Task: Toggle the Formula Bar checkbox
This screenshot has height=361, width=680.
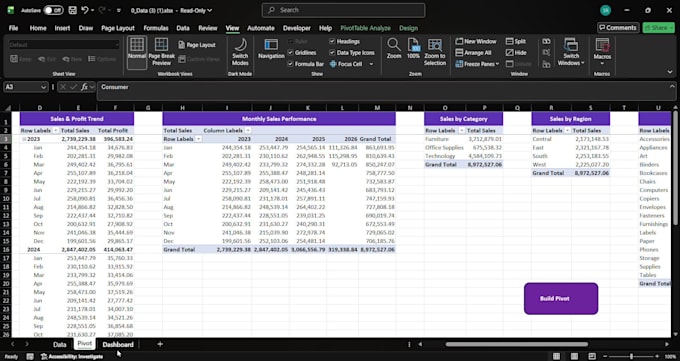Action: tap(291, 64)
